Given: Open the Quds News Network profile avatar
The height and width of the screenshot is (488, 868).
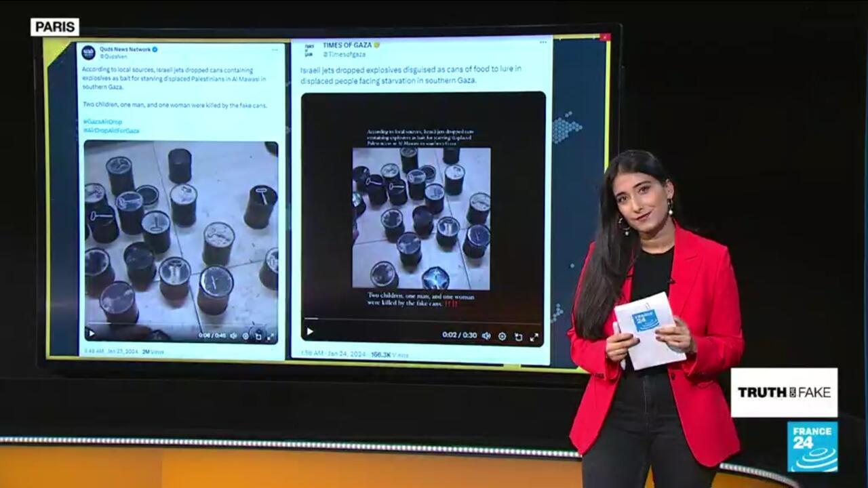Looking at the screenshot, I should 88,52.
